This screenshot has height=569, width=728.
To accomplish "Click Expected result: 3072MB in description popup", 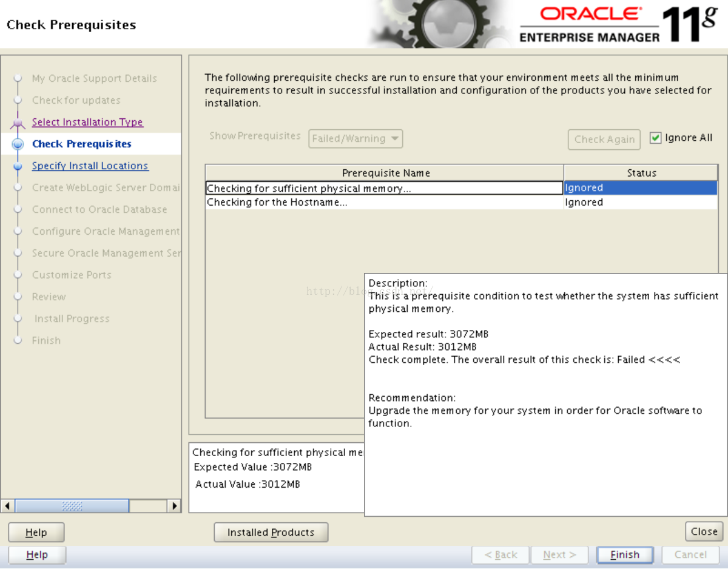I will point(428,334).
